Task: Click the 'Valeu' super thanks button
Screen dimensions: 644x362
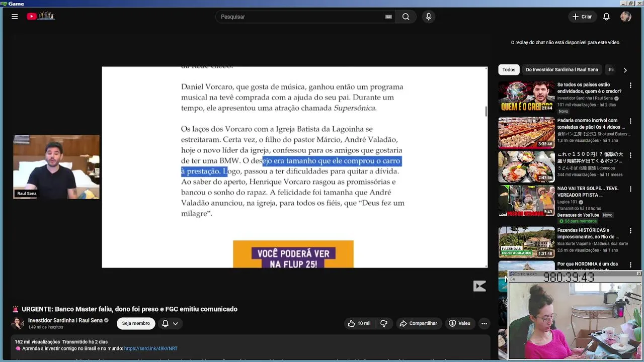Action: [x=459, y=323]
